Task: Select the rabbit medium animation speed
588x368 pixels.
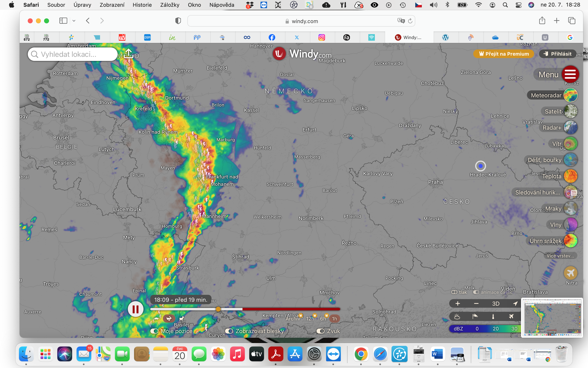Action: coord(169,318)
